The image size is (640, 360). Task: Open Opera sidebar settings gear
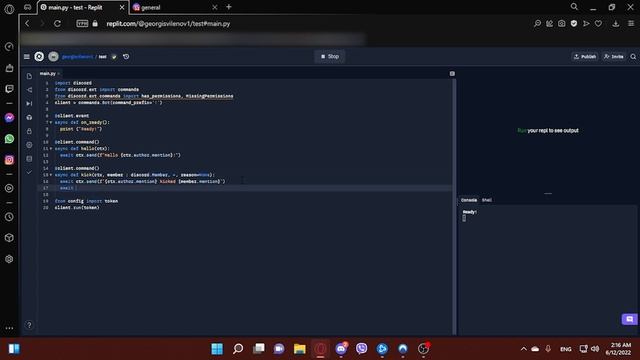click(9, 259)
